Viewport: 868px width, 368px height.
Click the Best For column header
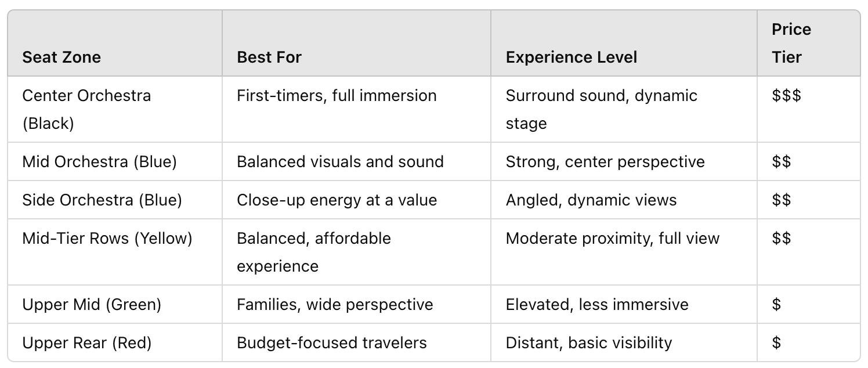tap(269, 57)
